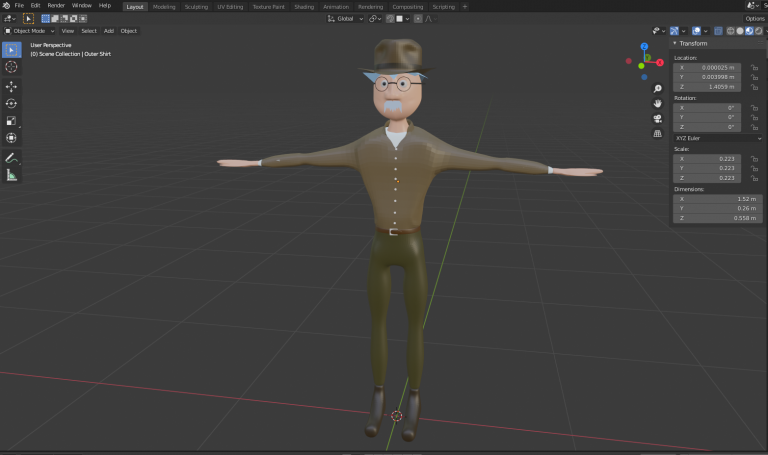768x455 pixels.
Task: Switch to Solid viewport shading
Action: (740, 31)
